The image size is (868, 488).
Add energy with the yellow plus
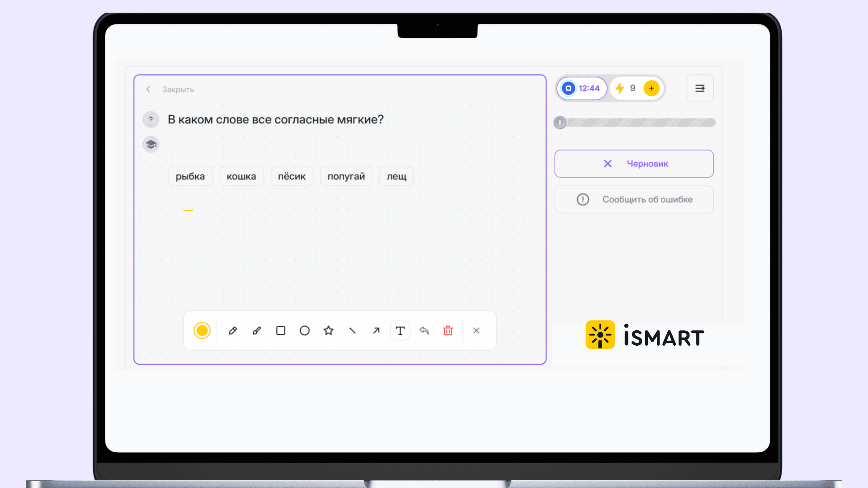pos(651,89)
